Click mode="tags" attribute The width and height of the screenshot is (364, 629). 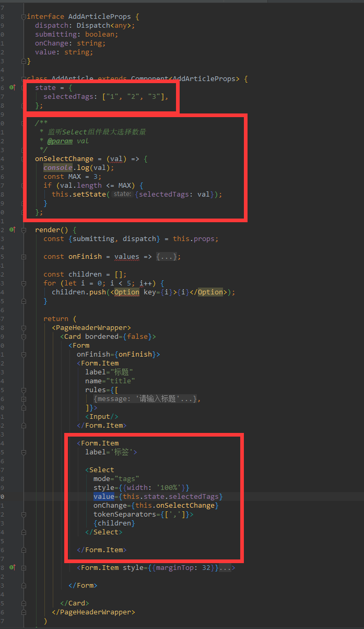[x=116, y=478]
